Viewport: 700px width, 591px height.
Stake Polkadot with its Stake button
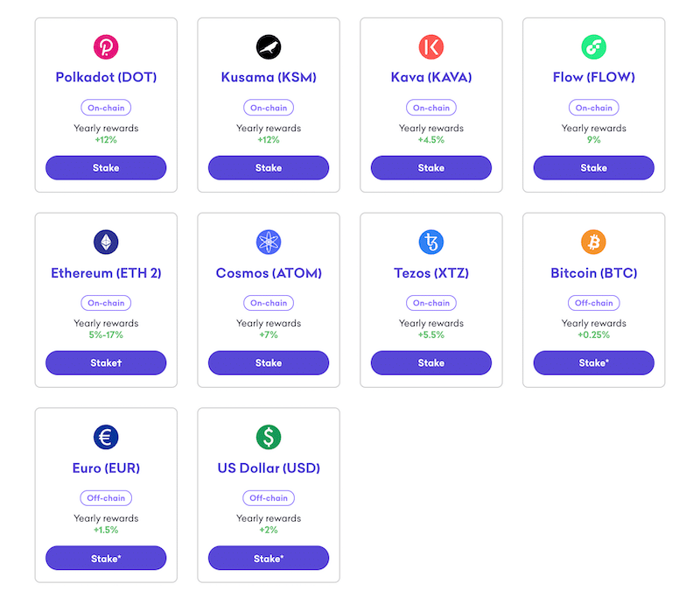pos(106,168)
